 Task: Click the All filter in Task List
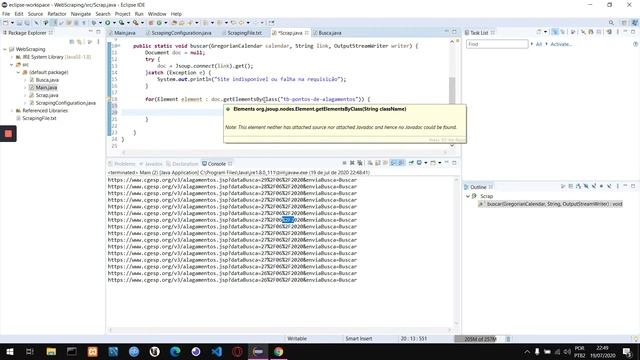539,44
